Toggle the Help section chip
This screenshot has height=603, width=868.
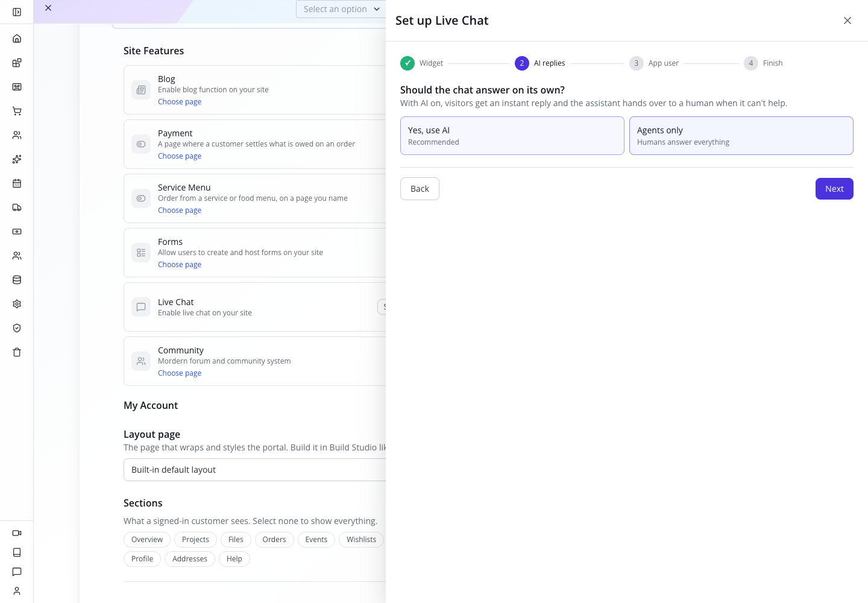pyautogui.click(x=234, y=559)
